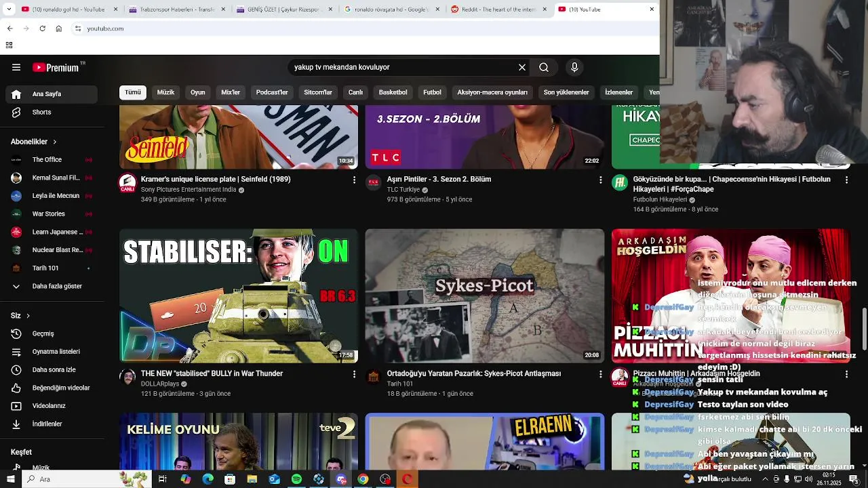Image resolution: width=868 pixels, height=488 pixels.
Task: Select the Basketbol filter chip
Action: tap(393, 92)
